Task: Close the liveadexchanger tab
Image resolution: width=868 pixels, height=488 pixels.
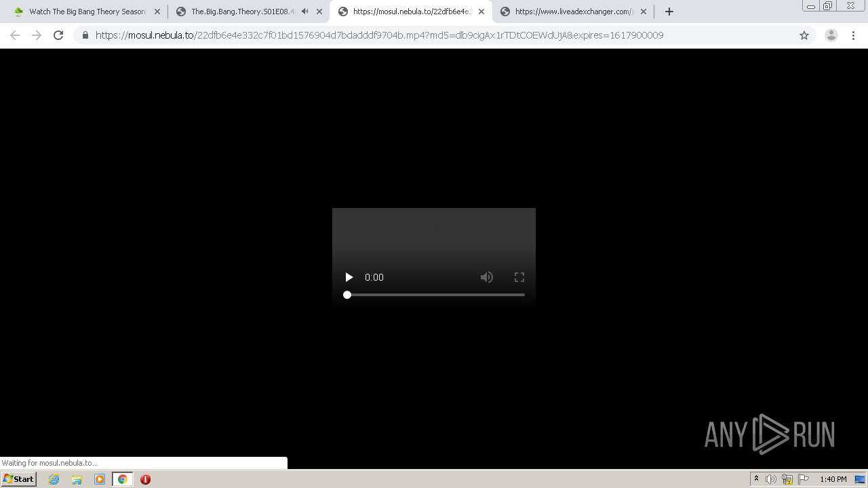Action: 644,12
